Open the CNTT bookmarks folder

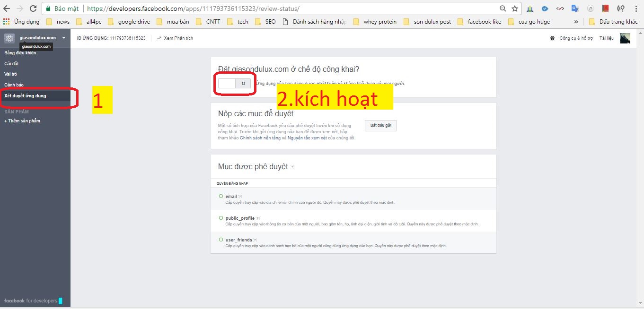(x=208, y=22)
